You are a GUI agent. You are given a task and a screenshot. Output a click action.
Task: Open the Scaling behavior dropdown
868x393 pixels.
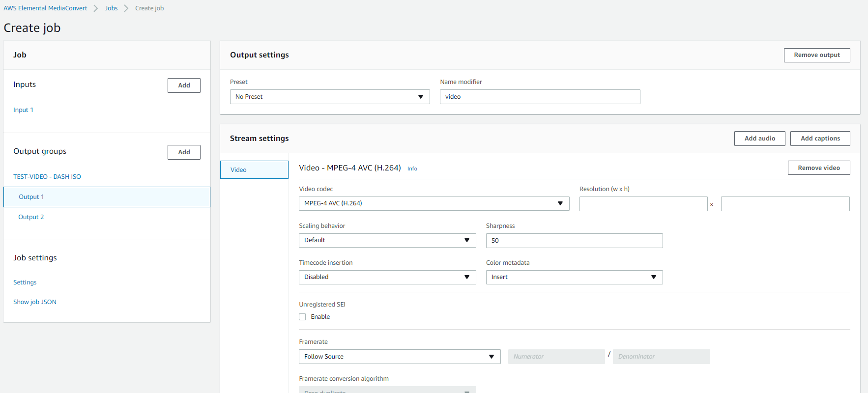pyautogui.click(x=387, y=240)
